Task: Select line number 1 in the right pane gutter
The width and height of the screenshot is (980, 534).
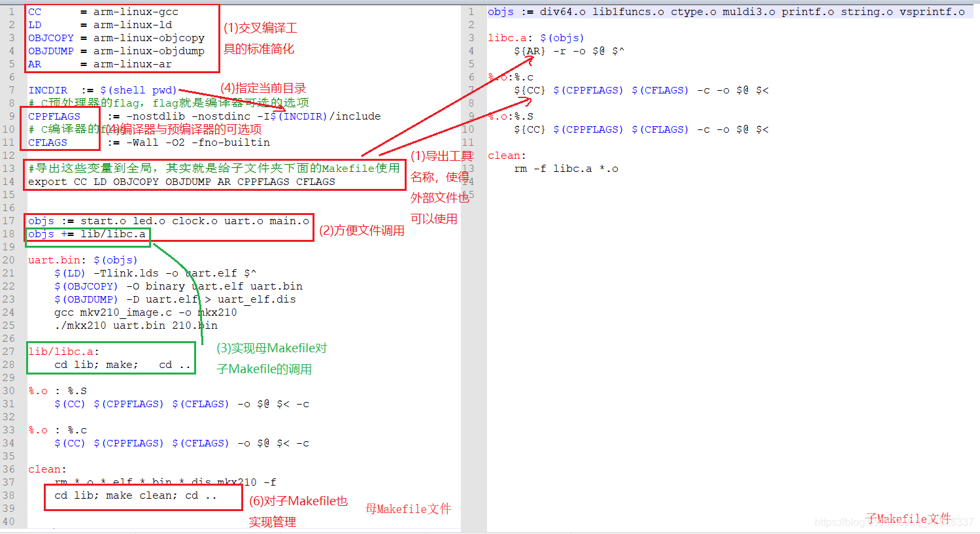Action: click(471, 12)
